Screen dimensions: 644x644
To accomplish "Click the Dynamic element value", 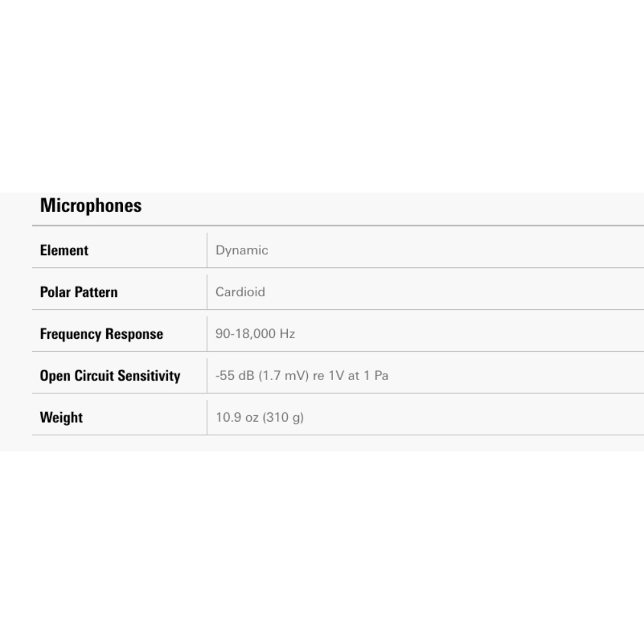I will tap(242, 251).
